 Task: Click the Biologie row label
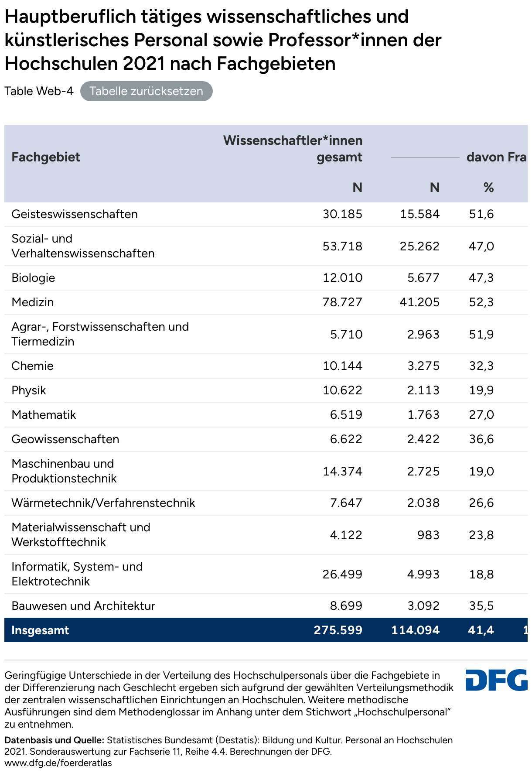pyautogui.click(x=33, y=278)
